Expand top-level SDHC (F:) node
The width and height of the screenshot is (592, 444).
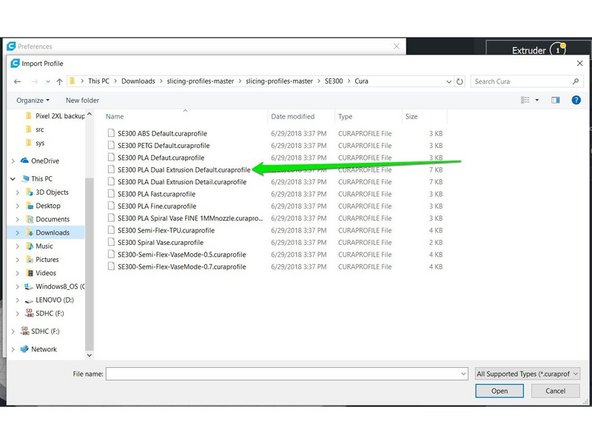click(13, 331)
